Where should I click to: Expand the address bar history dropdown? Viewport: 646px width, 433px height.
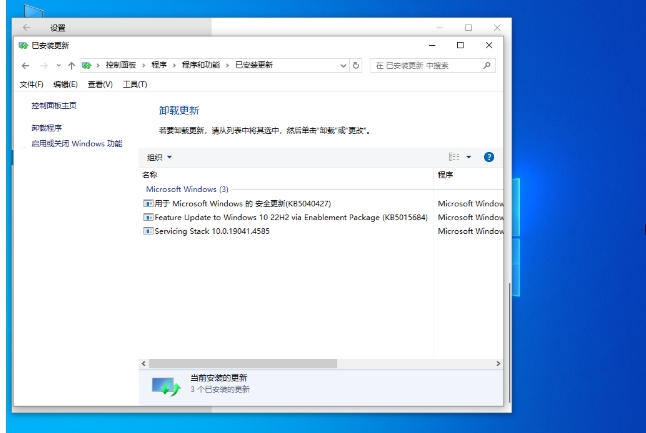coord(343,65)
